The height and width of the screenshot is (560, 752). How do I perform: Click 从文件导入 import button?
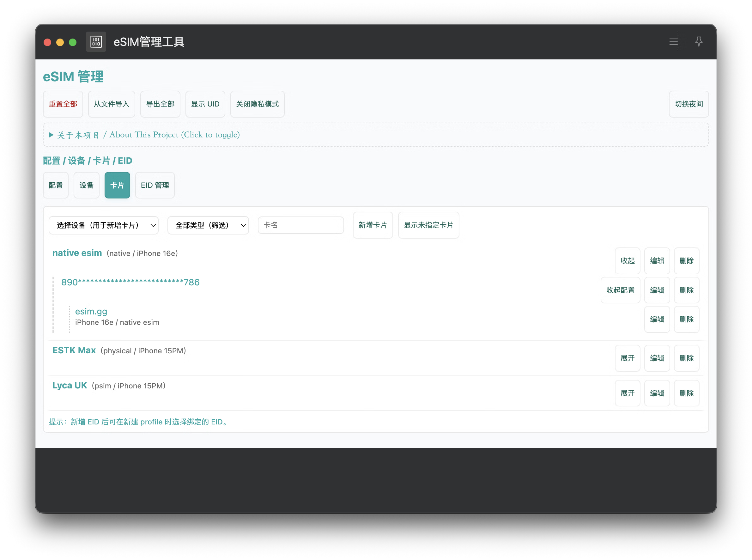pyautogui.click(x=112, y=104)
